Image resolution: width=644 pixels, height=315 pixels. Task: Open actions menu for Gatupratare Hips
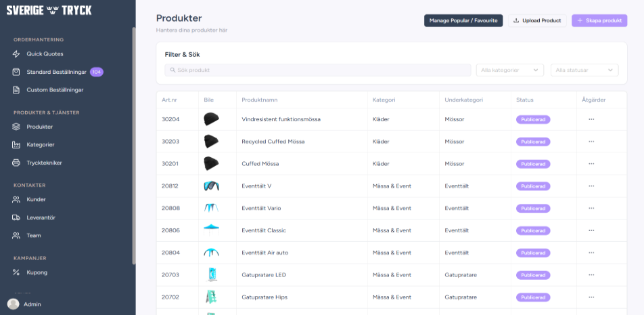(591, 297)
